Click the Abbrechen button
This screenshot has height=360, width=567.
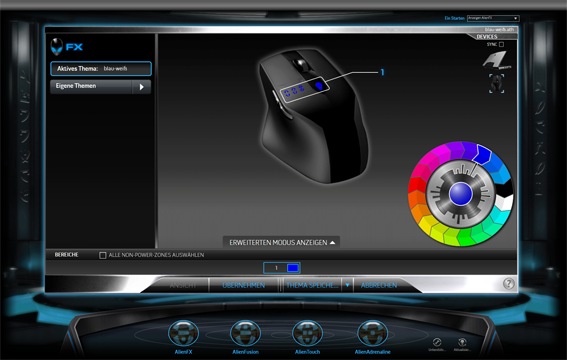tap(379, 285)
